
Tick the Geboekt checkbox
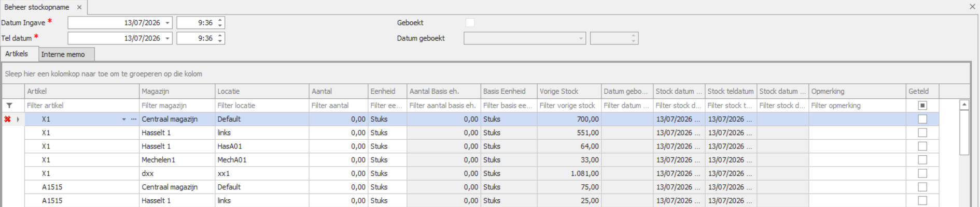coord(470,23)
